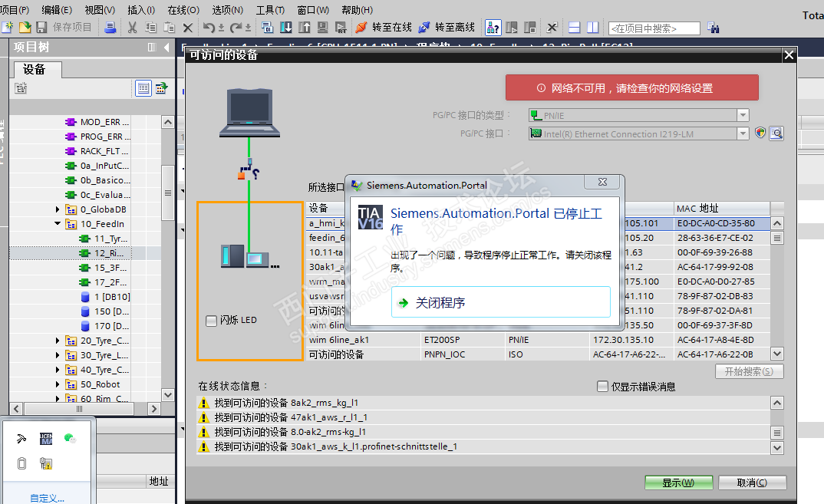The width and height of the screenshot is (824, 504).
Task: Select 1 [DB10] data block in tree
Action: [107, 297]
